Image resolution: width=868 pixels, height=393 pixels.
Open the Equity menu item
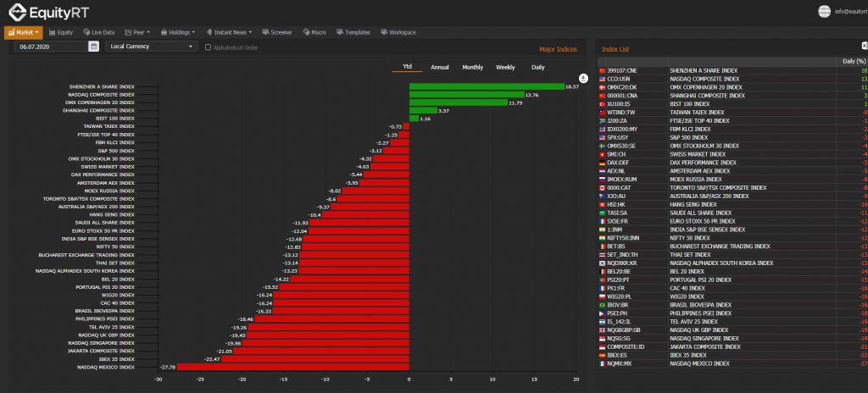[61, 33]
